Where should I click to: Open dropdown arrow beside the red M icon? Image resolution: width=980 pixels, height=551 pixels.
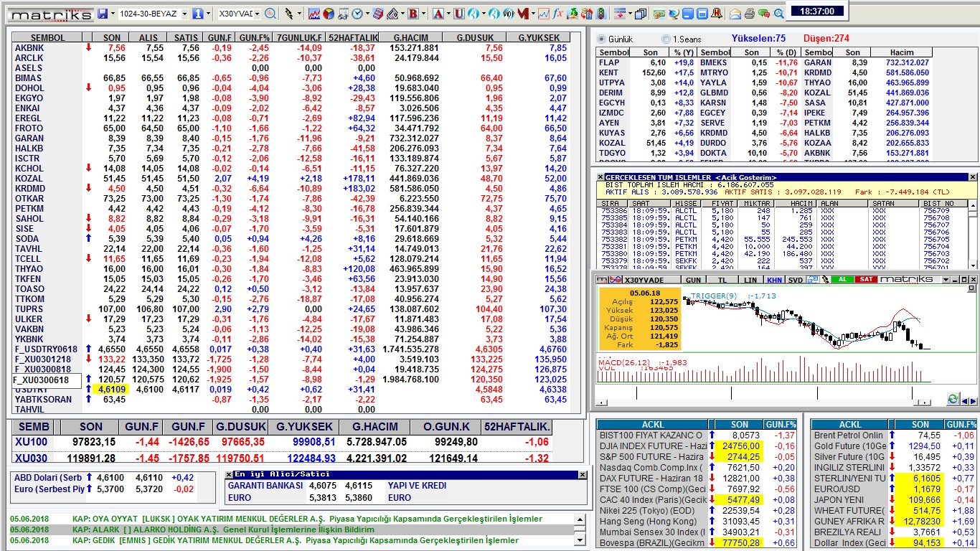pos(533,14)
